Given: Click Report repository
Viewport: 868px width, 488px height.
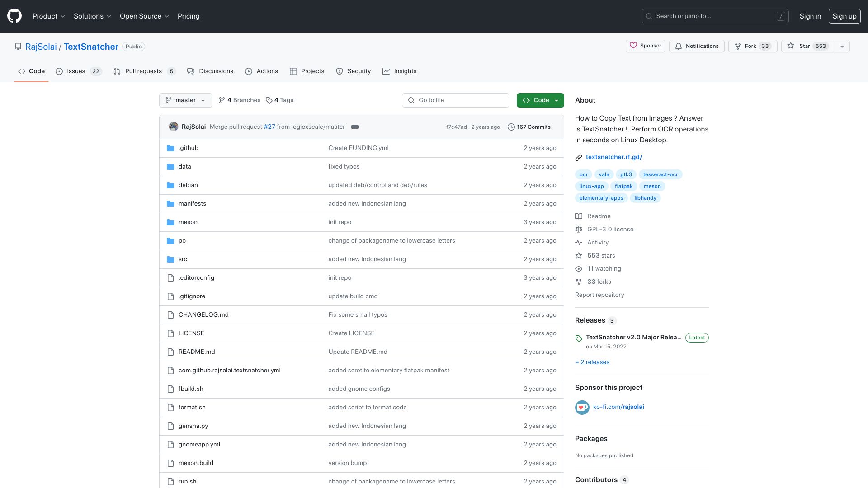Looking at the screenshot, I should [x=599, y=295].
